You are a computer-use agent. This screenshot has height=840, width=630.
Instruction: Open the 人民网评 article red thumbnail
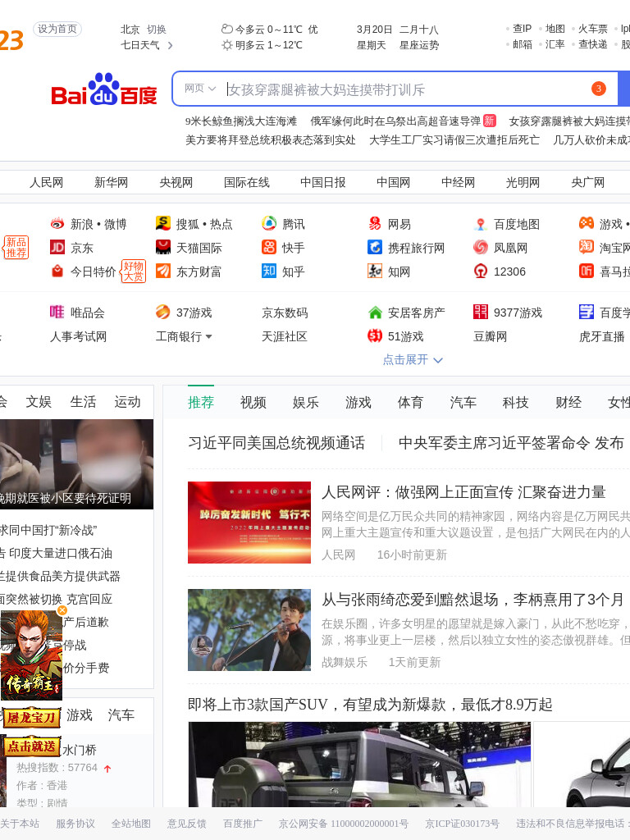click(x=249, y=523)
